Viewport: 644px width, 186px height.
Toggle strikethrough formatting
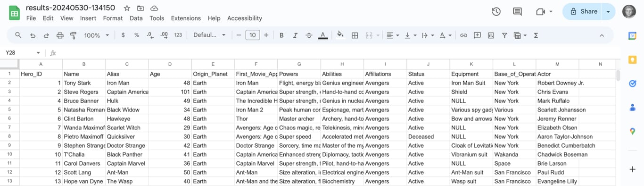[309, 35]
